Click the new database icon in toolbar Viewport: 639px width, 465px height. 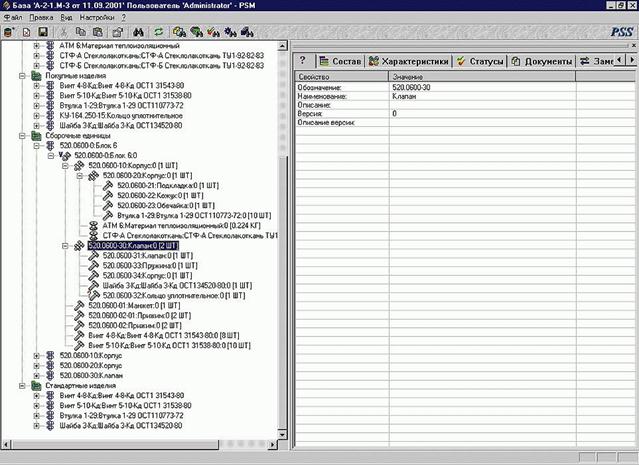[x=9, y=32]
